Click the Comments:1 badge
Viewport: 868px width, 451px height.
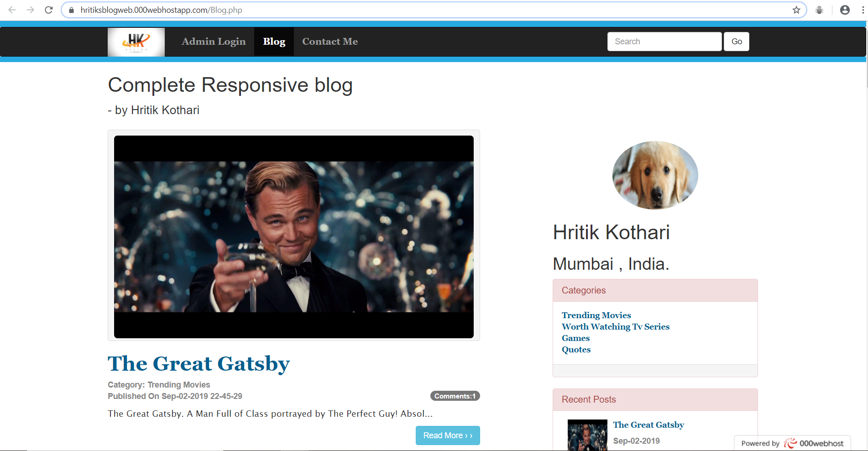coord(455,396)
